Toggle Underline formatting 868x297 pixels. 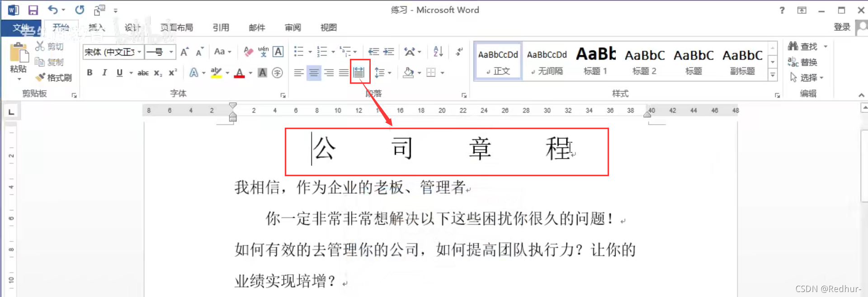(x=119, y=72)
